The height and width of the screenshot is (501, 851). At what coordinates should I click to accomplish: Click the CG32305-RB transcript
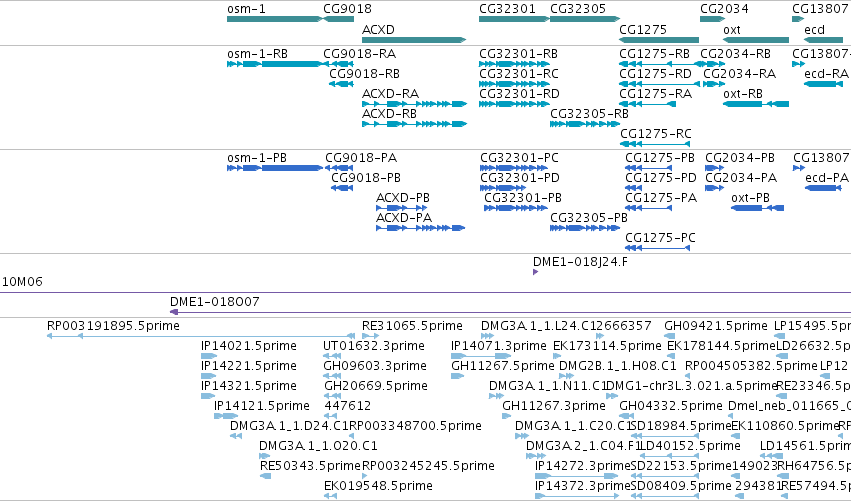coord(585,124)
